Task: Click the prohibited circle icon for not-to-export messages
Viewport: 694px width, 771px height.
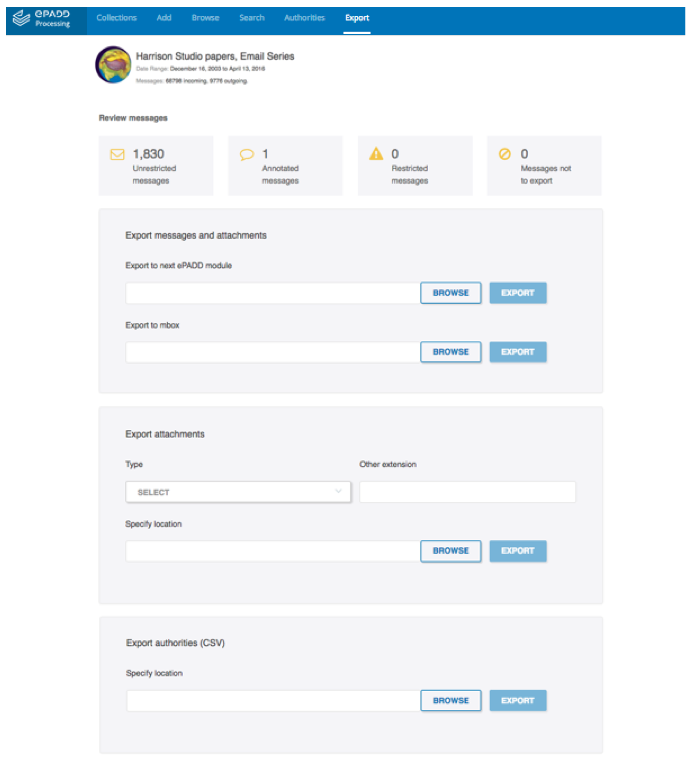Action: (505, 154)
